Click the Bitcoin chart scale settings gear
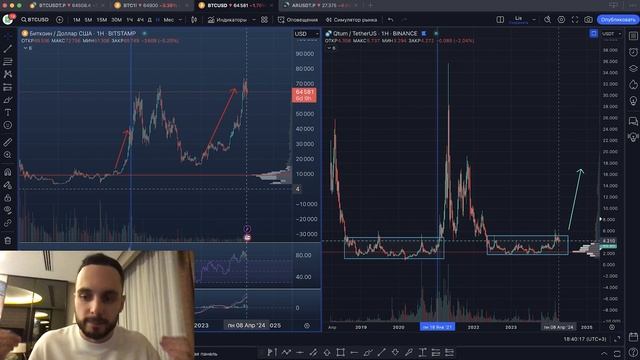 (x=307, y=325)
